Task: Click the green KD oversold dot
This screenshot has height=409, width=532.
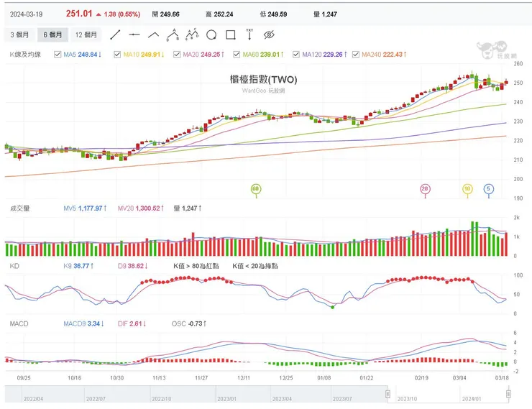Action: [x=332, y=307]
